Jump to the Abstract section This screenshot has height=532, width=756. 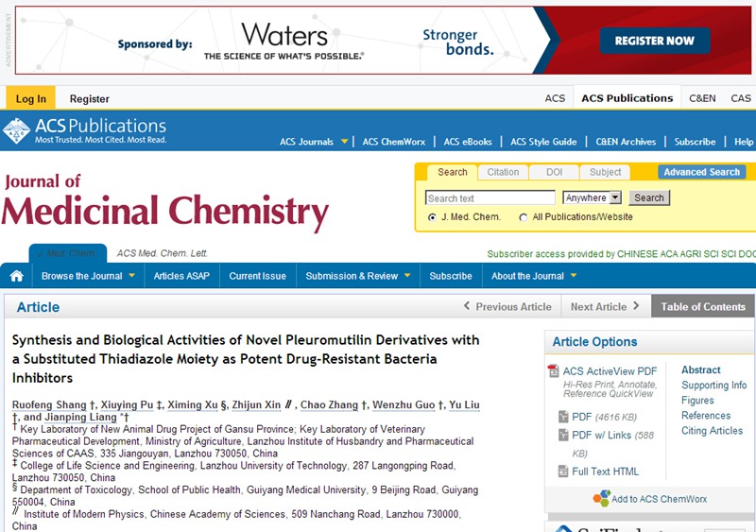(x=700, y=369)
